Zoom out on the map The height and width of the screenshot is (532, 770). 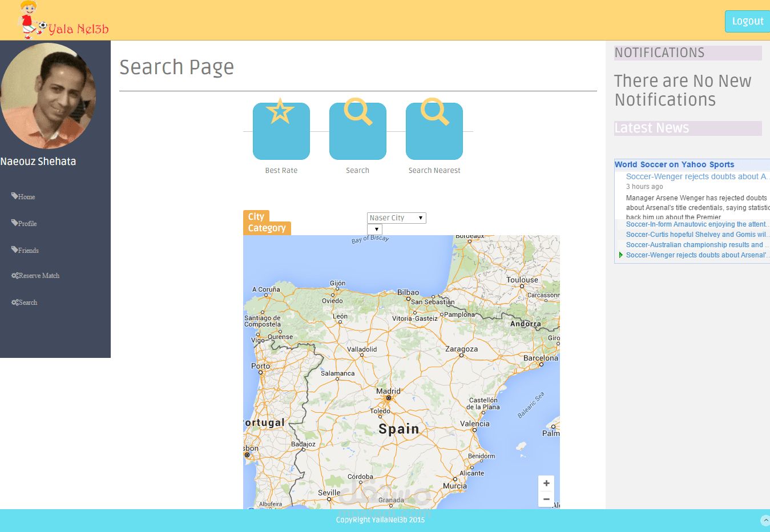(x=546, y=499)
